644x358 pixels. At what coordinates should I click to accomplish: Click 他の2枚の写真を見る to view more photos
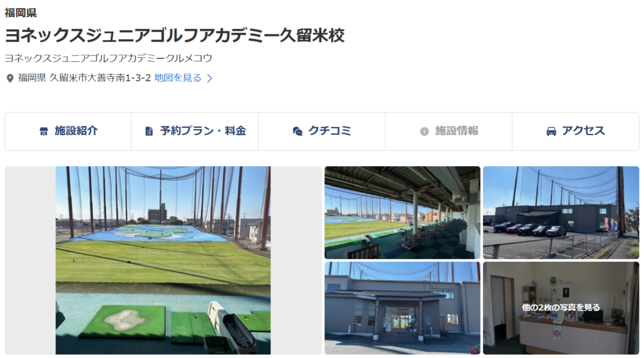[561, 308]
